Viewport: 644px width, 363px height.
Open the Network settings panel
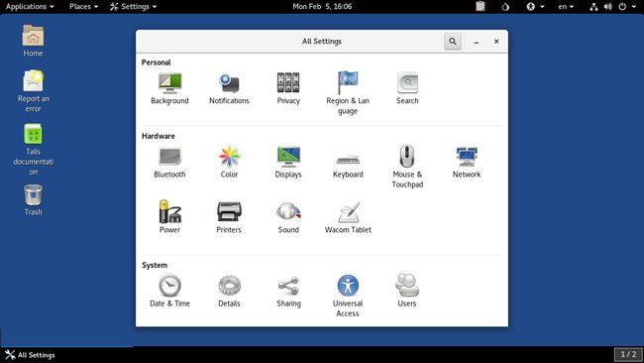[x=467, y=163]
